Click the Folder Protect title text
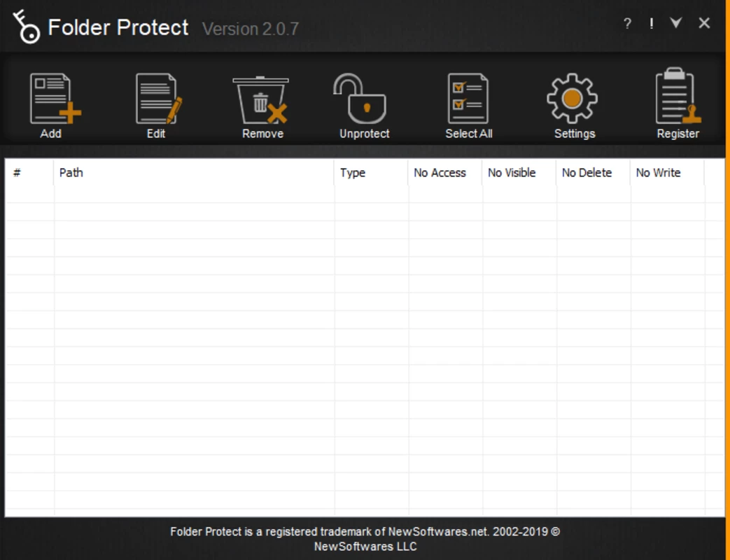The height and width of the screenshot is (560, 730). point(118,27)
